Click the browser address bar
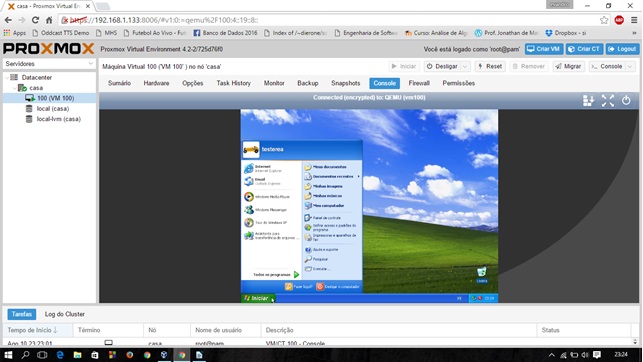643x362 pixels. (328, 20)
